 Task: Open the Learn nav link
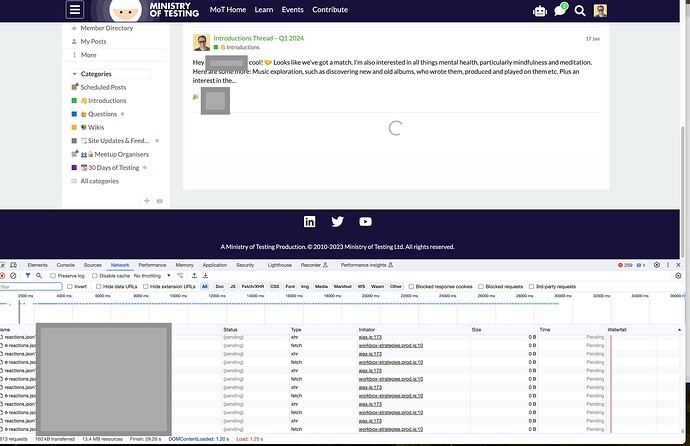(x=264, y=10)
